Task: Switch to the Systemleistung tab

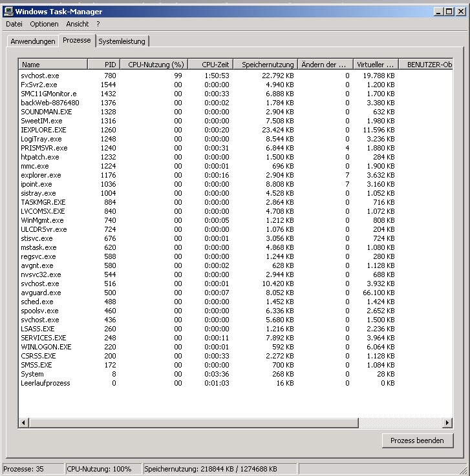Action: tap(122, 41)
